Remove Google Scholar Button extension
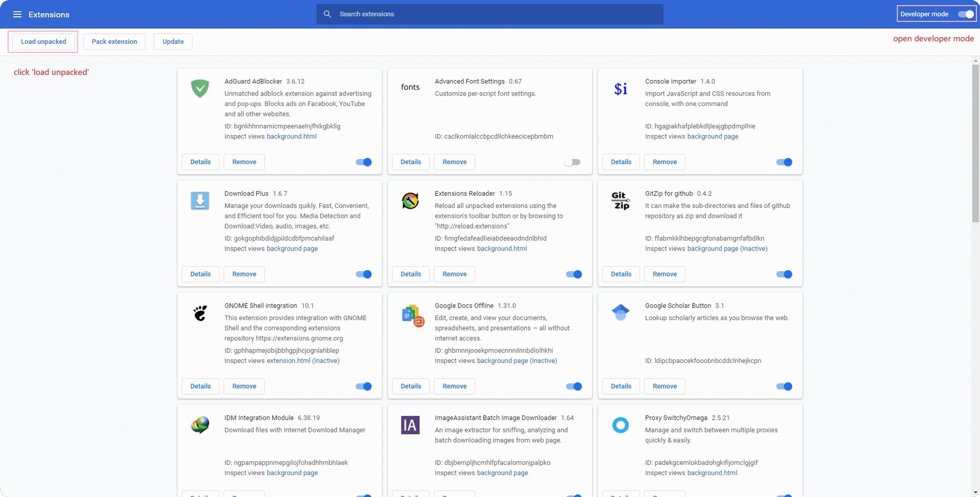 click(665, 386)
